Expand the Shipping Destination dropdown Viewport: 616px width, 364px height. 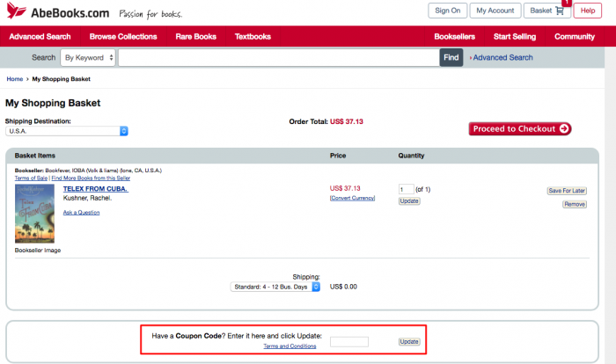67,131
